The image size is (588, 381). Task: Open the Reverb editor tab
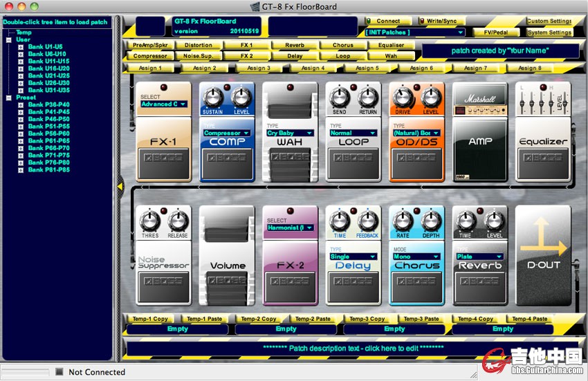point(295,45)
